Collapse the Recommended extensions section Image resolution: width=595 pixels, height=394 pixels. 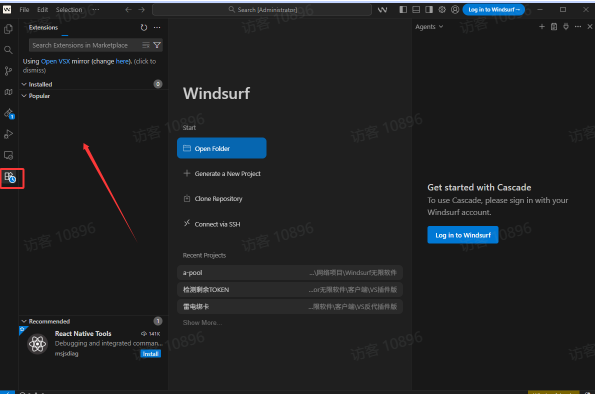(24, 322)
